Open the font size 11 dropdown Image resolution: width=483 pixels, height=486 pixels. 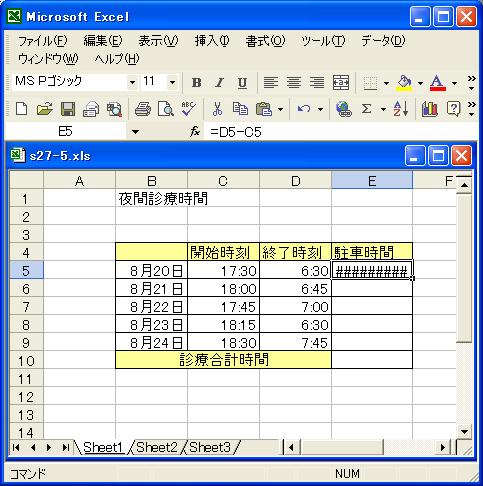pos(172,82)
